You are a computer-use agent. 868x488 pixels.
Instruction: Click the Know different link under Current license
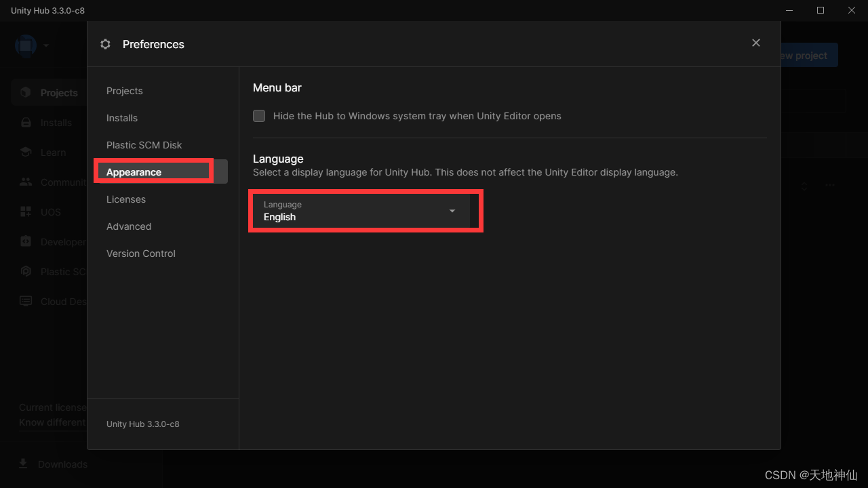click(x=52, y=422)
